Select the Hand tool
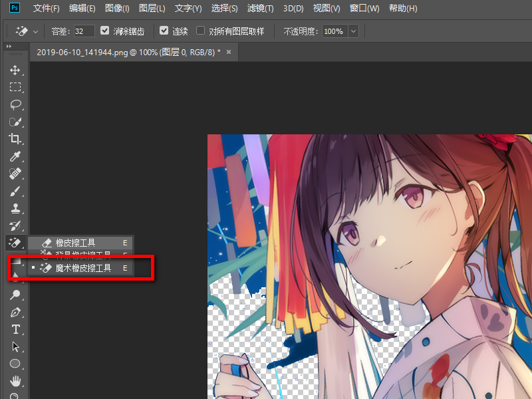The image size is (532, 399). [15, 381]
